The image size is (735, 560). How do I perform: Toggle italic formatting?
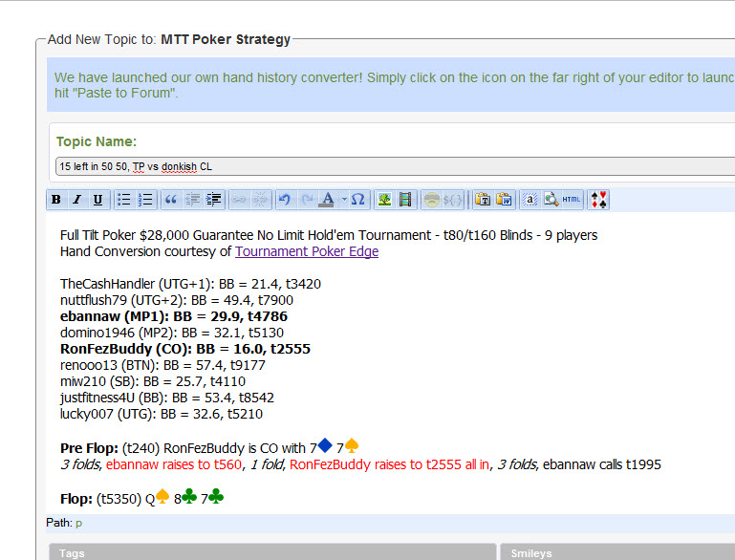[x=76, y=200]
